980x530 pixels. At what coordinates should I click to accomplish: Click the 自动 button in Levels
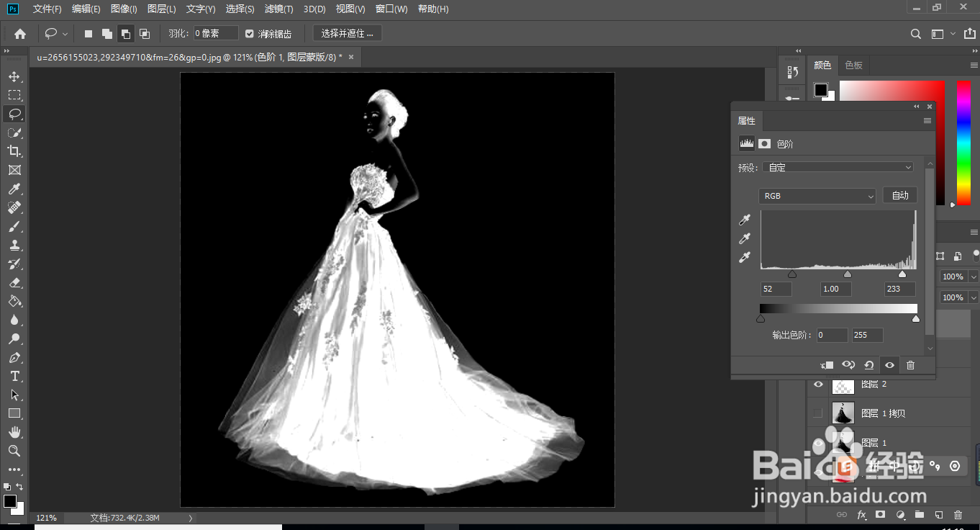(899, 195)
